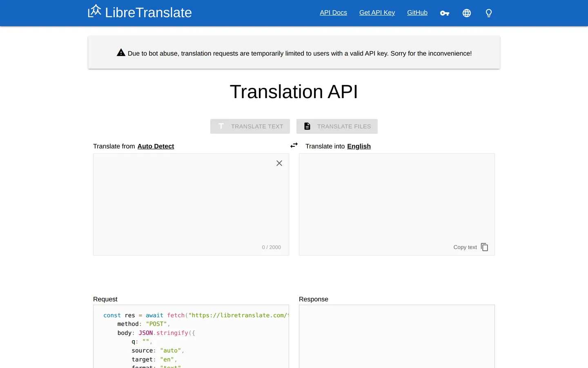This screenshot has height=368, width=588.
Task: Toggle dark mode with the lightbulb icon
Action: (x=489, y=13)
